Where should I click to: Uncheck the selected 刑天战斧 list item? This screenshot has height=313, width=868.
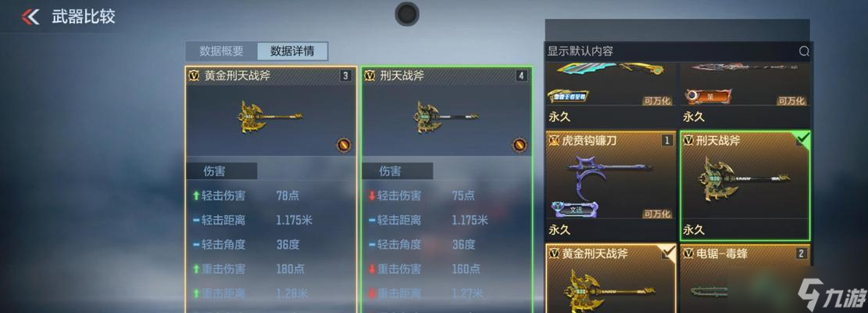coord(802,139)
